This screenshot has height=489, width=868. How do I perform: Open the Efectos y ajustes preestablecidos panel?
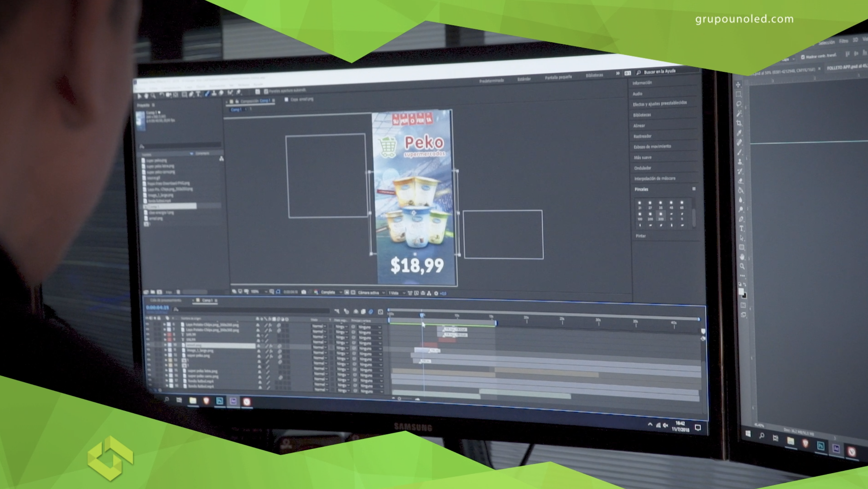[x=660, y=103]
